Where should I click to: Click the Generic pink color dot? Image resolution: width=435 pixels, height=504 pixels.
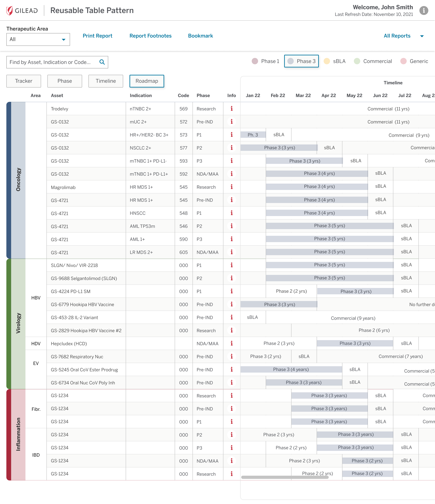pos(403,61)
